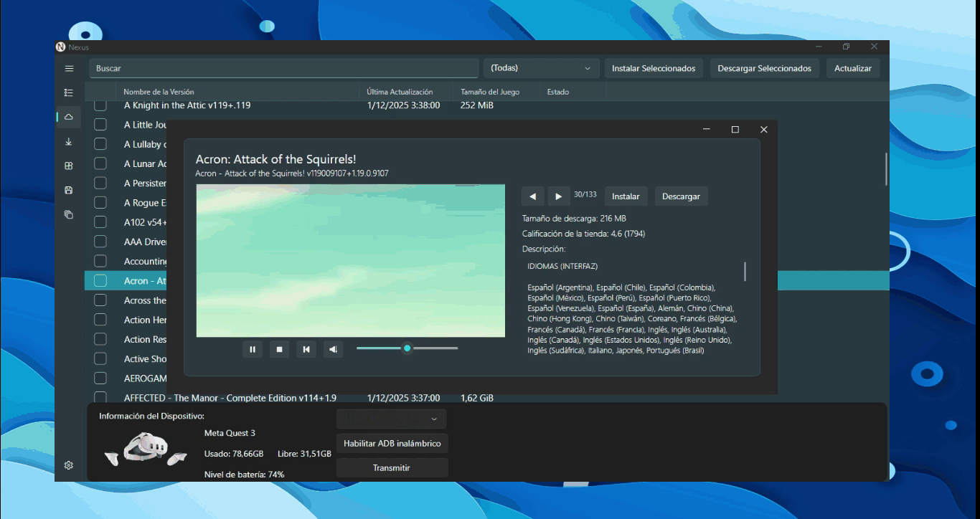Screen dimensions: 980x519
Task: Restart trailer with skip-to-start button
Action: click(x=306, y=349)
